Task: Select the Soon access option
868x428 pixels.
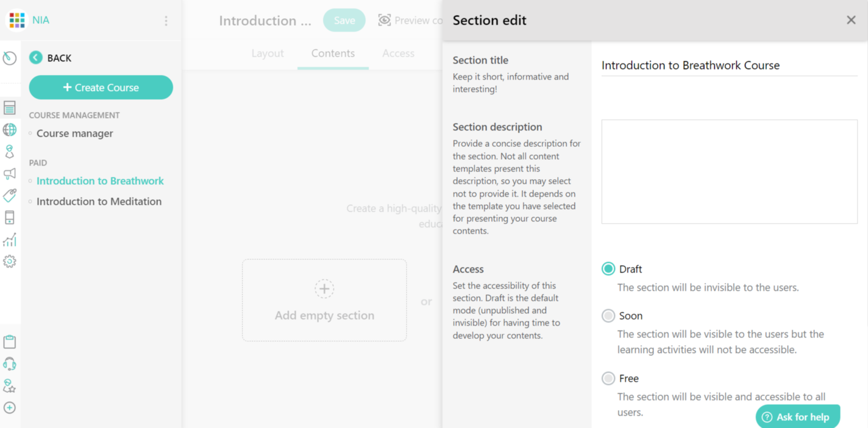Action: point(608,316)
